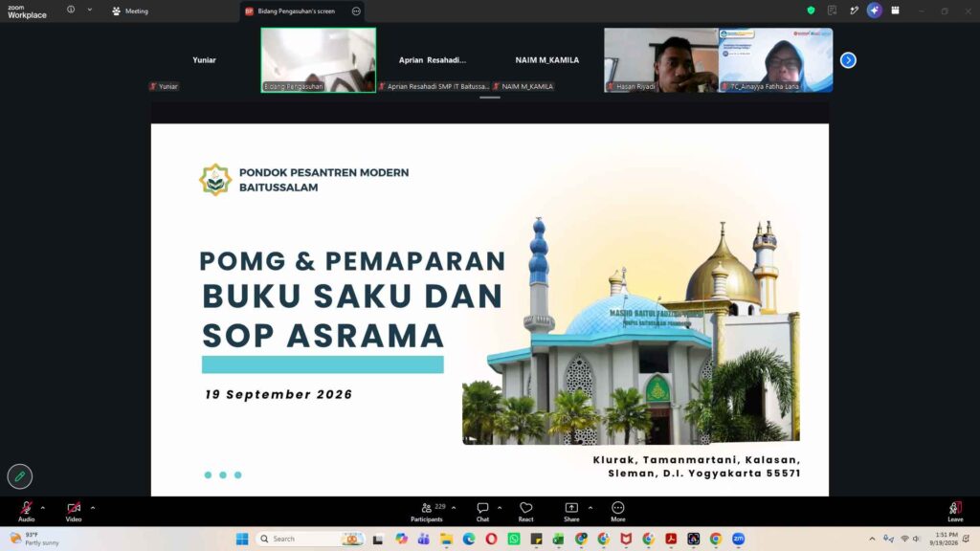
Task: Expand audio options arrow next to Audio
Action: pos(42,508)
